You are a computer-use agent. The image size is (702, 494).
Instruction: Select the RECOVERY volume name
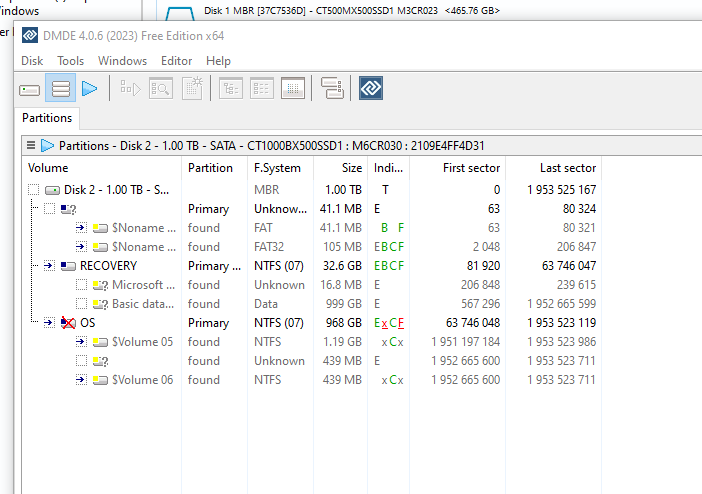point(108,266)
